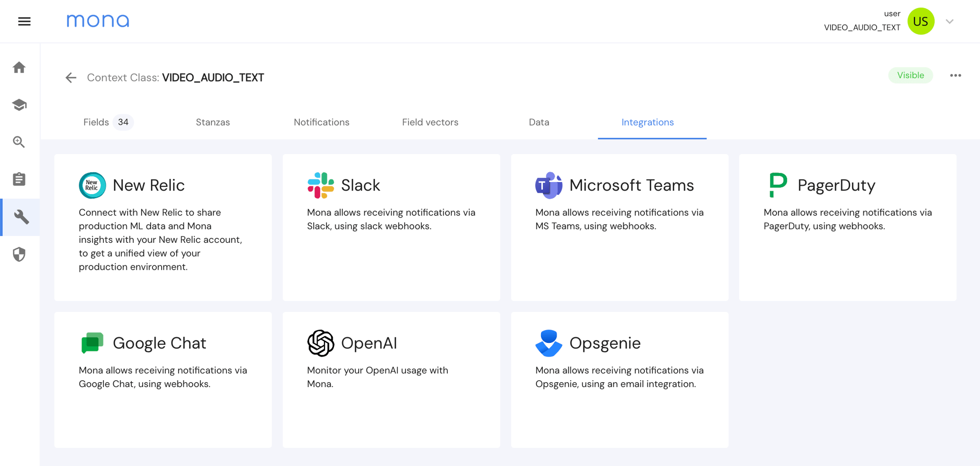Click 'MS Teams, using webhooks' description
Viewport: 980px width, 466px height.
tap(619, 219)
